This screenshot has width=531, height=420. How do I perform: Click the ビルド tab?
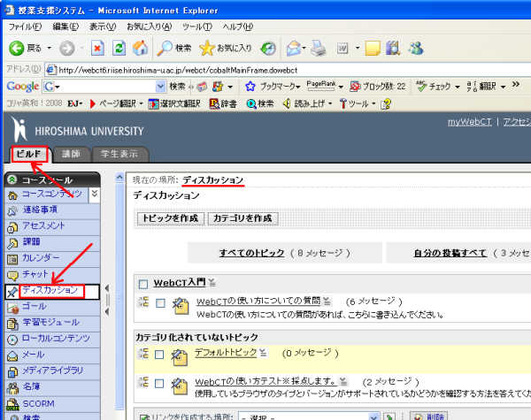point(30,155)
